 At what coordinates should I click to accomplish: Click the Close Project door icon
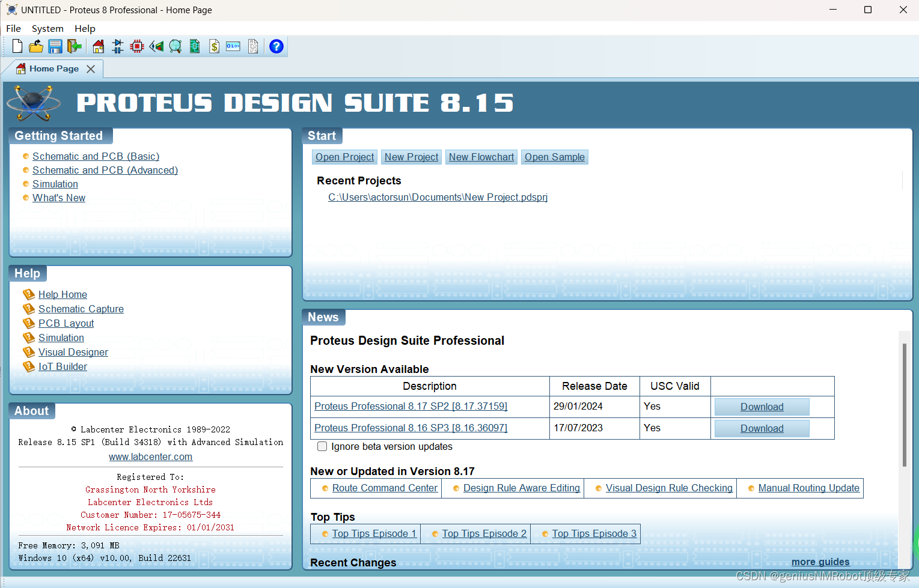(x=75, y=46)
